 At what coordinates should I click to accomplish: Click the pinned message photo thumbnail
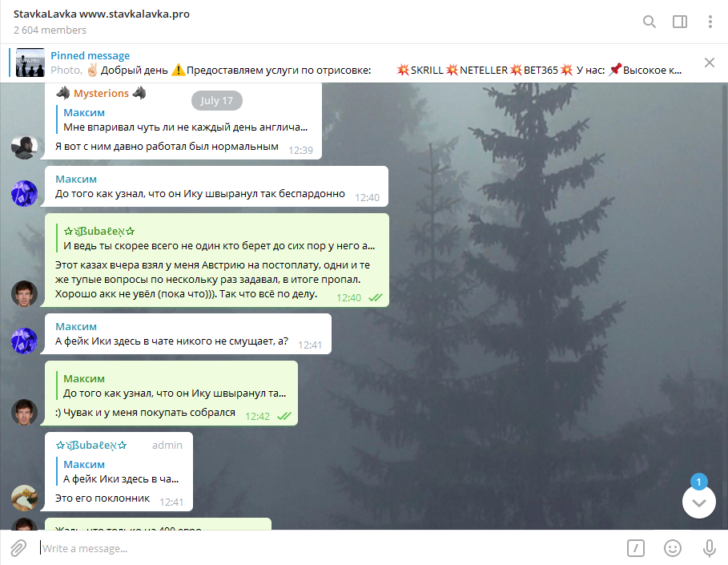coord(30,63)
